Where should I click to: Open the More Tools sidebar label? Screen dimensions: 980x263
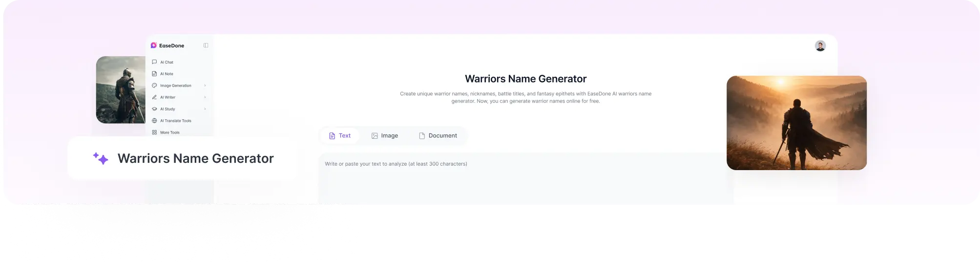pos(170,132)
